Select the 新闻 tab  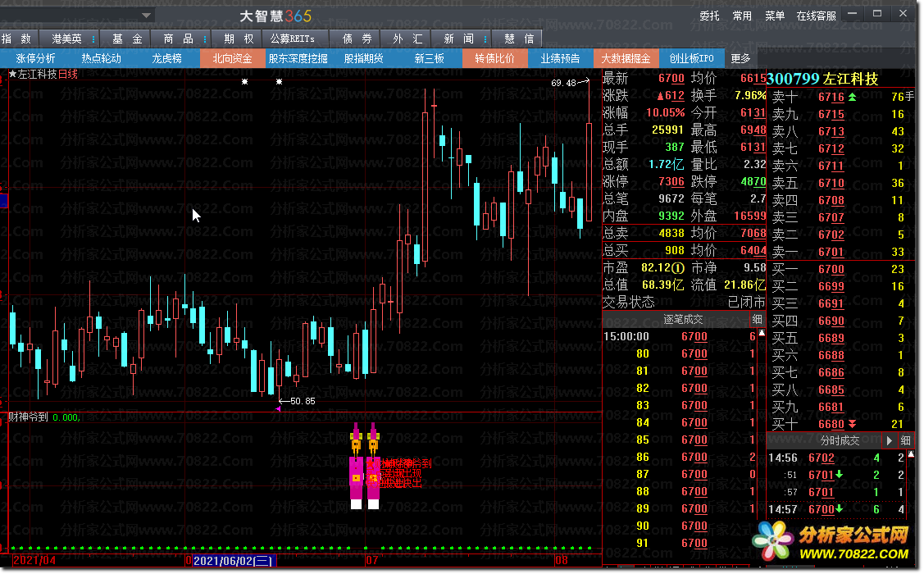pos(458,39)
